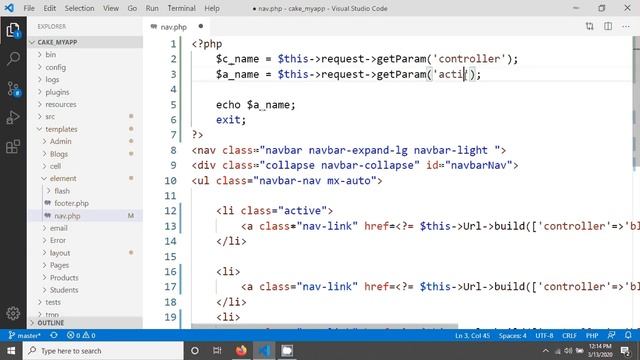Image resolution: width=640 pixels, height=360 pixels.
Task: Open the errors and warnings status indicator
Action: point(81,335)
